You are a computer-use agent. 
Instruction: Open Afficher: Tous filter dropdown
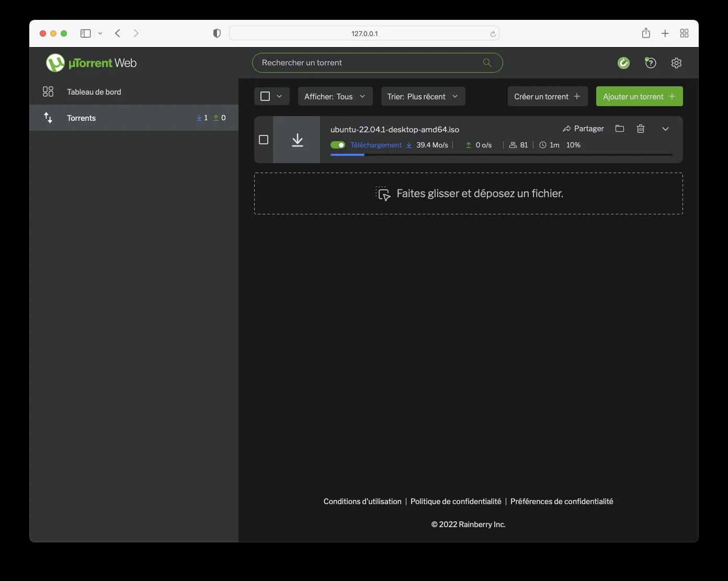coord(335,96)
